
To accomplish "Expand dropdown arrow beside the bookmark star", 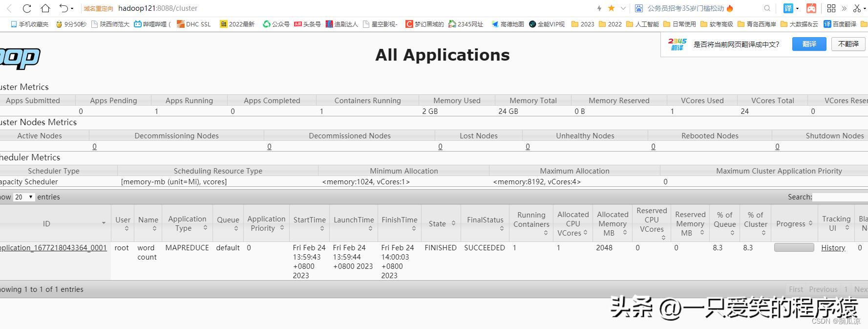I will click(x=623, y=8).
